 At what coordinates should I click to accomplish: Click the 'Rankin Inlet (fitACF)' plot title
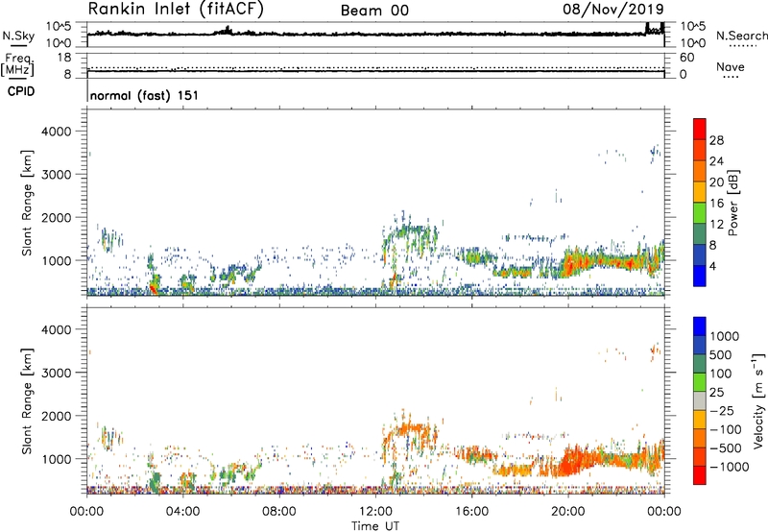[x=176, y=10]
